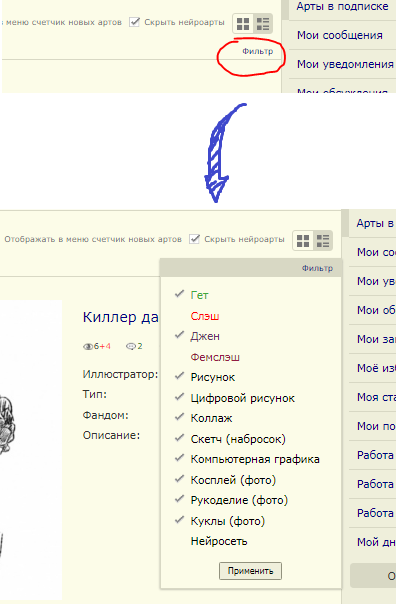
Task: Click the 'Фандом:' label
Action: pyautogui.click(x=105, y=415)
